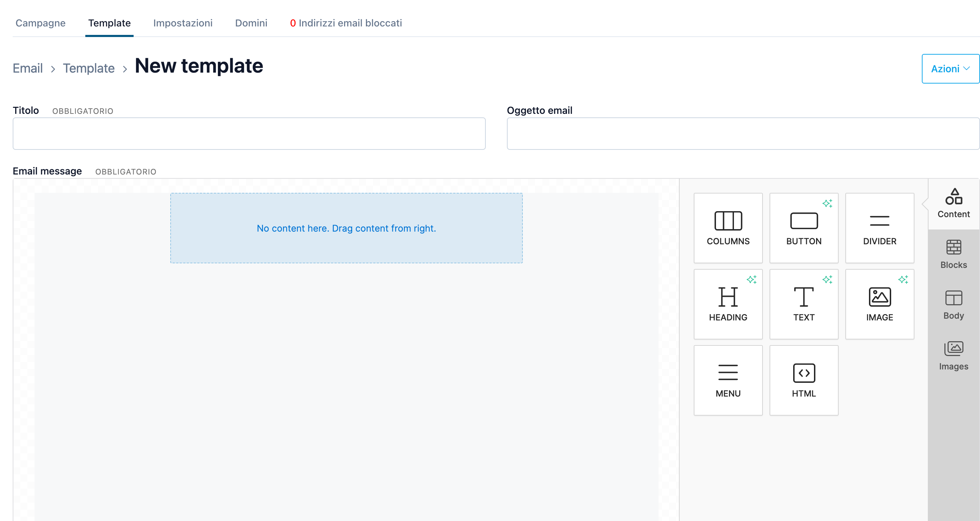This screenshot has height=521, width=980.
Task: Switch to the Campagne tab
Action: pyautogui.click(x=40, y=23)
